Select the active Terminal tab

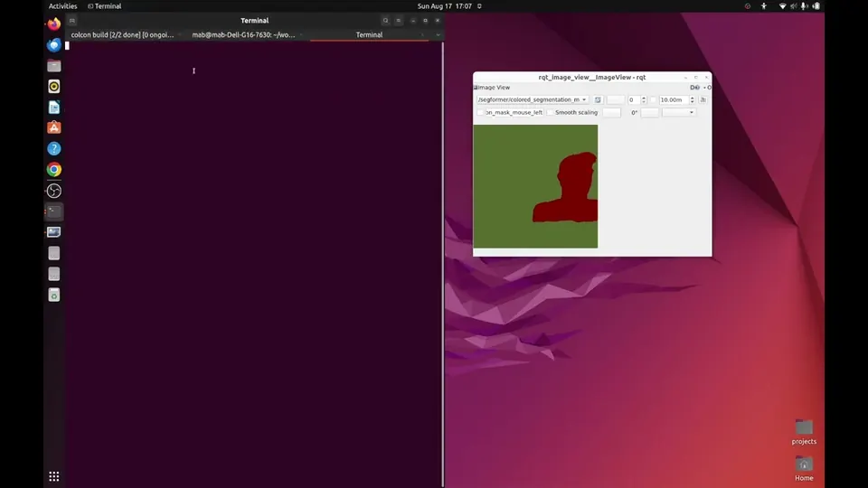pyautogui.click(x=369, y=35)
